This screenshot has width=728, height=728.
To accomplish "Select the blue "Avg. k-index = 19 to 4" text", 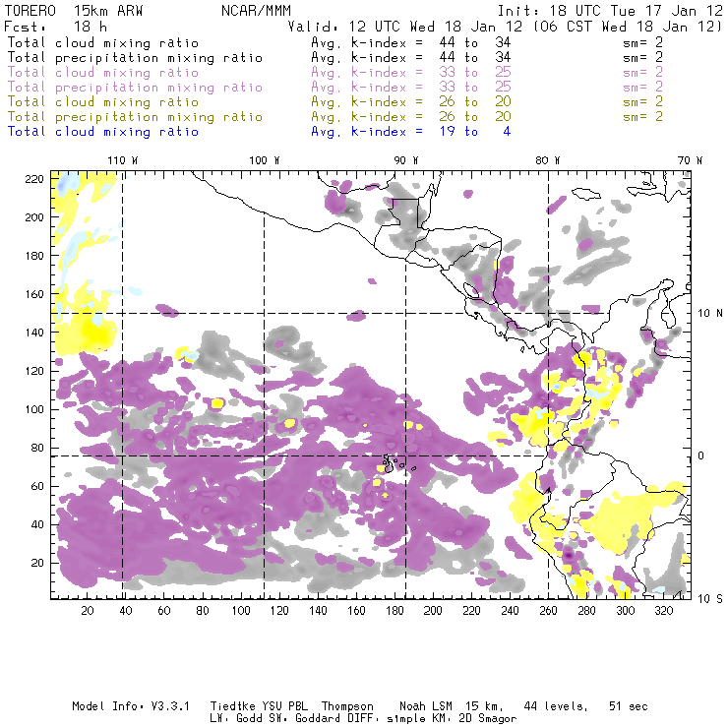I will pyautogui.click(x=411, y=132).
